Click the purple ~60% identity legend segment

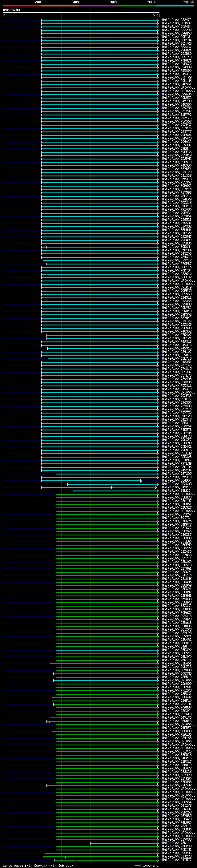99,6
